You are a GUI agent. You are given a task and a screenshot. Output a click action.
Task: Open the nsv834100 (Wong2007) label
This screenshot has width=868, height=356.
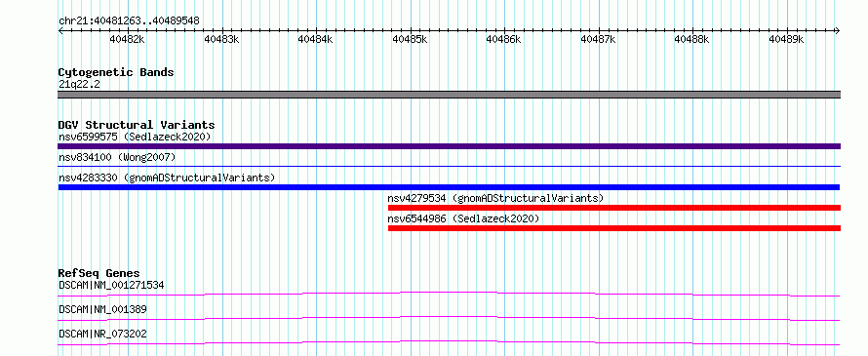tap(117, 157)
